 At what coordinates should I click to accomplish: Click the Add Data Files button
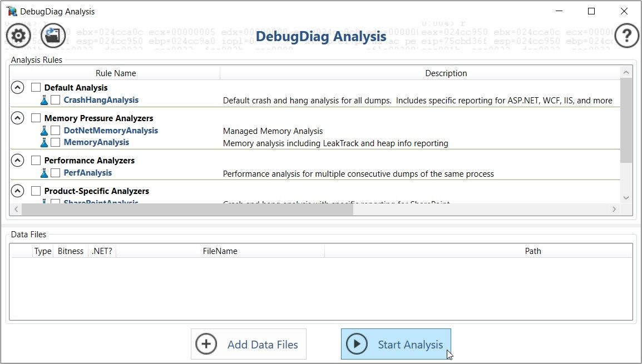(249, 343)
